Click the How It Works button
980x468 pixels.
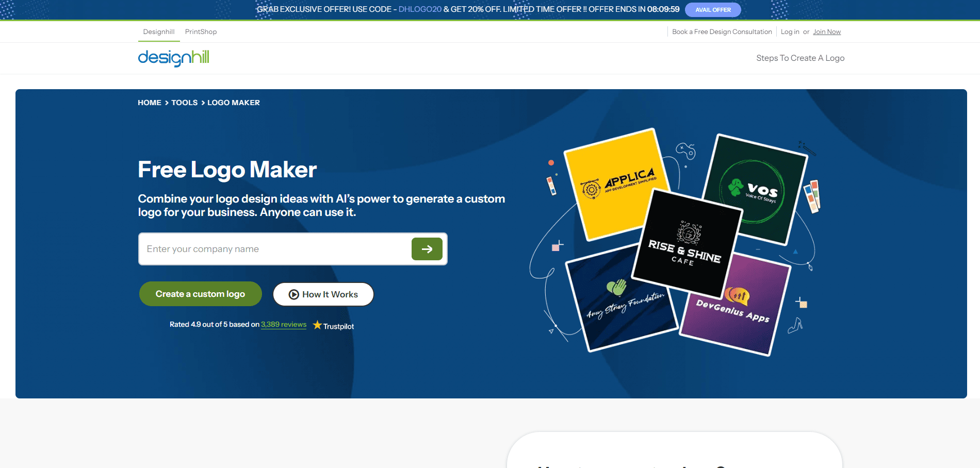[x=323, y=294]
